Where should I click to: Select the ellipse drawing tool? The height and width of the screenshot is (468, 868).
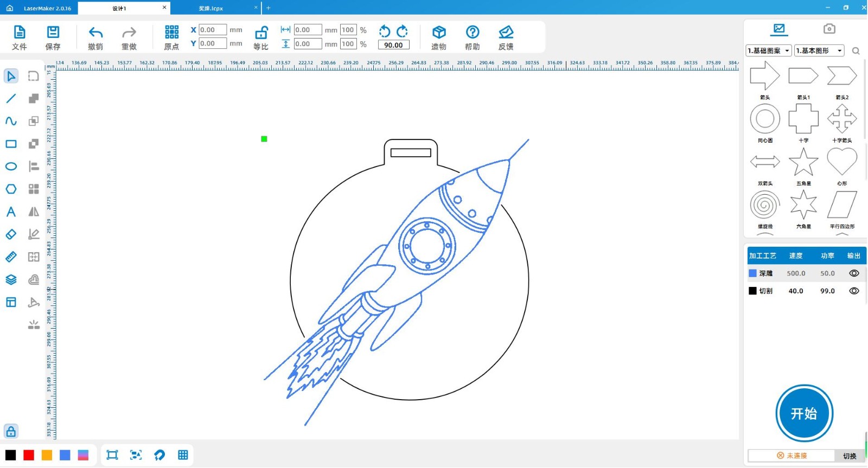11,166
